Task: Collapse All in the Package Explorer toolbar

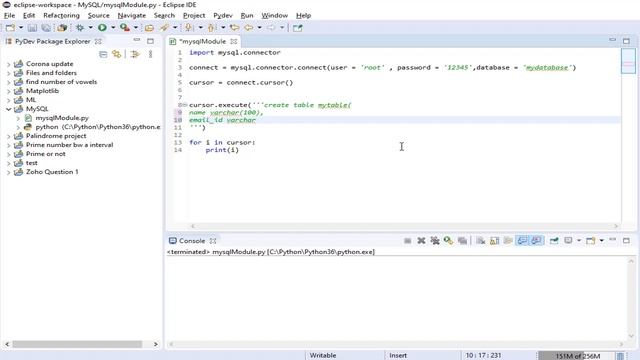Action: pyautogui.click(x=103, y=54)
